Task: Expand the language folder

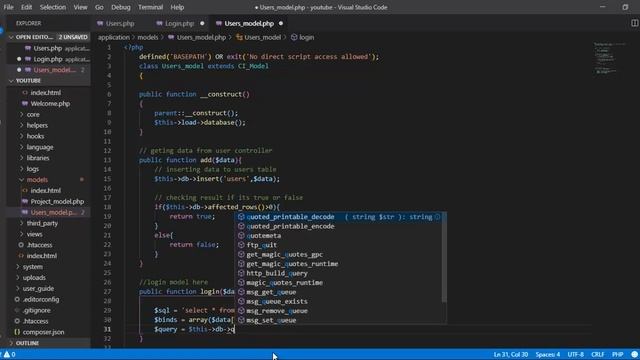Action: [x=40, y=147]
